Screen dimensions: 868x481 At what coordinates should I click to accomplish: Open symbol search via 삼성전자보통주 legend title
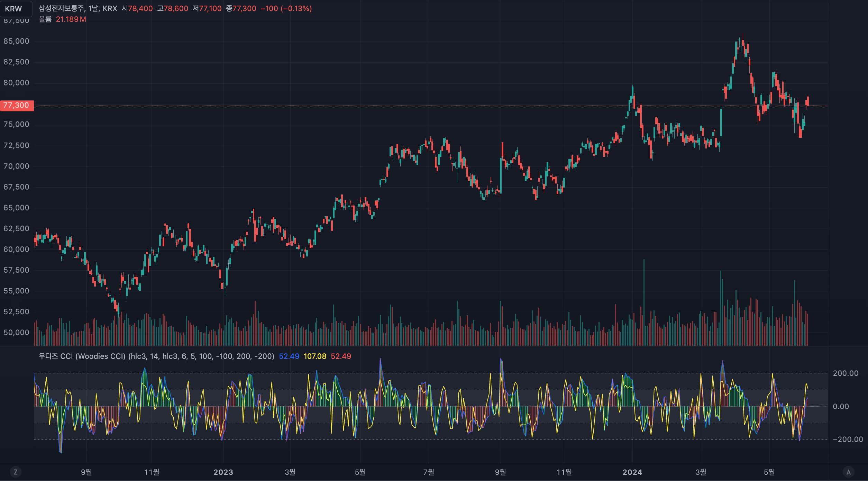click(62, 9)
